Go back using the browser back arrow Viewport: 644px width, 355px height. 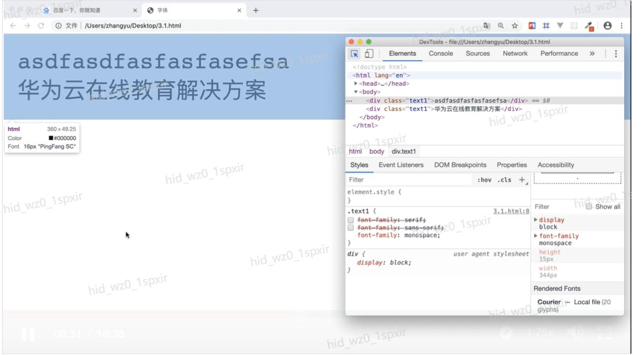[x=13, y=26]
